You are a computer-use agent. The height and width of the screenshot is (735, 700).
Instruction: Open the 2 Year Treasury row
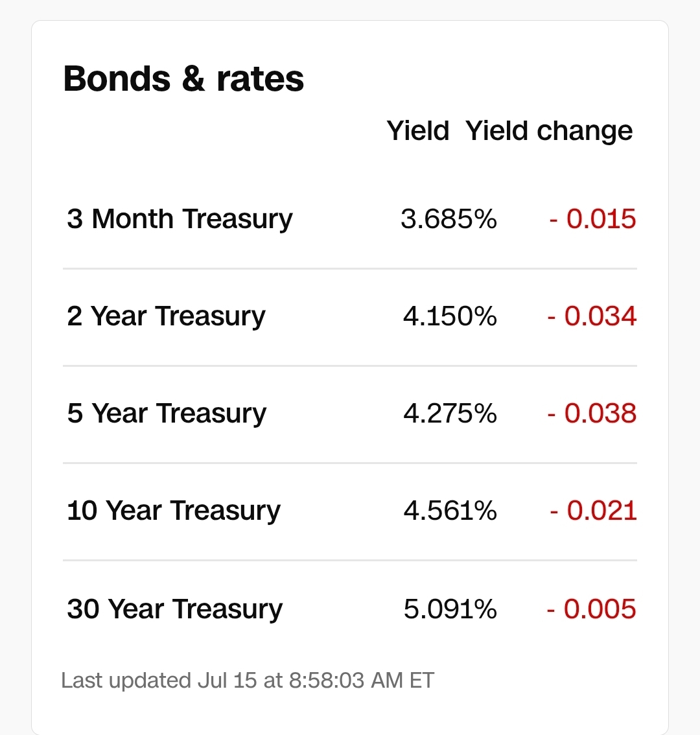(350, 318)
